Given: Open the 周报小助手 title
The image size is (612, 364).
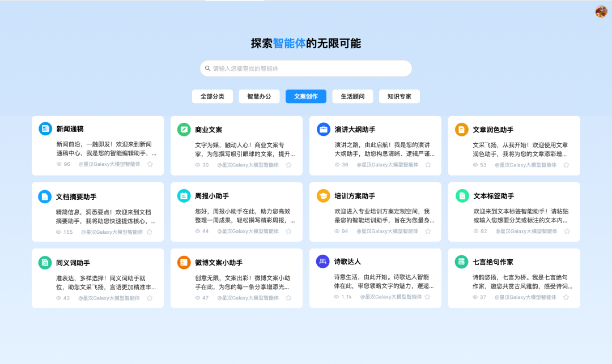Looking at the screenshot, I should coord(212,196).
